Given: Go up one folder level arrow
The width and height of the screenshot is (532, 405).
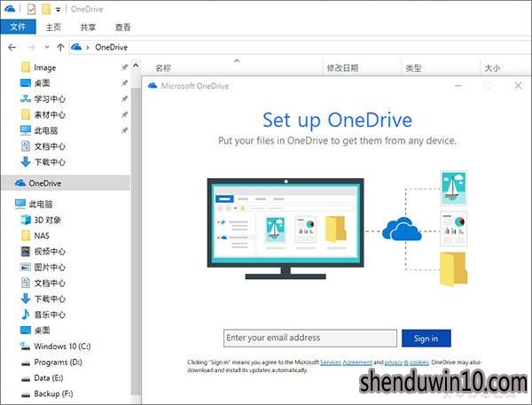Looking at the screenshot, I should tap(60, 48).
